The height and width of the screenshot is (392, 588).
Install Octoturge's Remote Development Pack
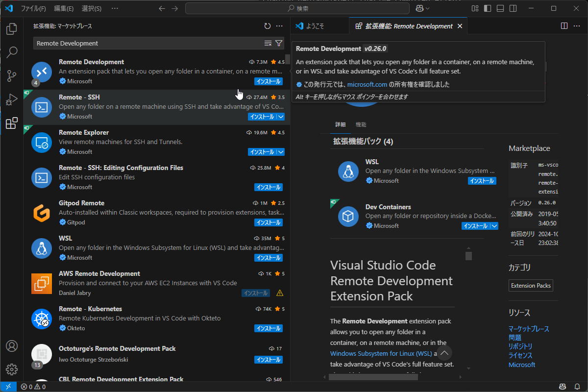click(x=269, y=360)
